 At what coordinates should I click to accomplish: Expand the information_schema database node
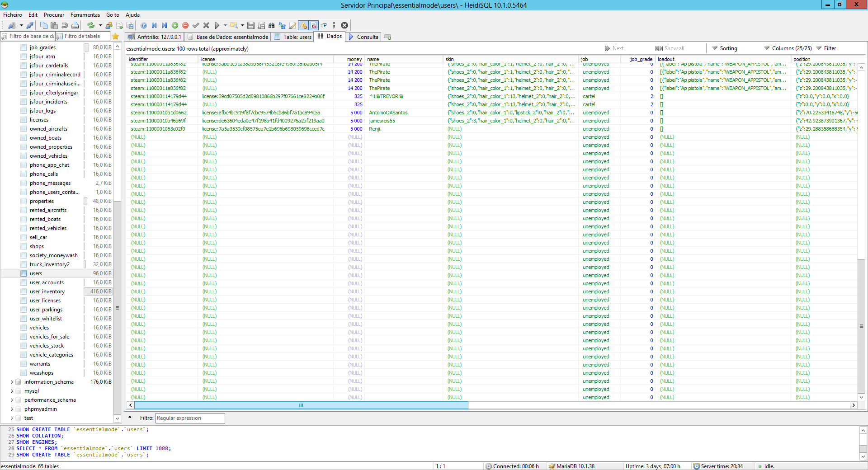coord(12,382)
